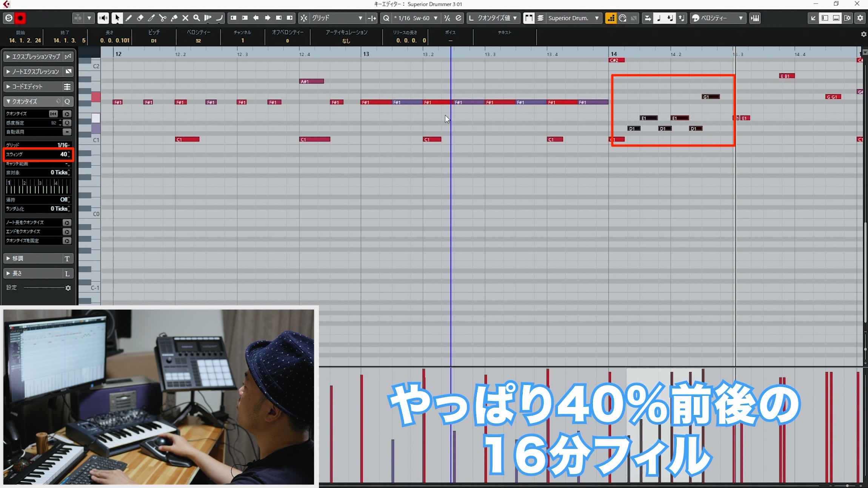The height and width of the screenshot is (488, 868).
Task: Select the Mute X tool
Action: coord(185,18)
